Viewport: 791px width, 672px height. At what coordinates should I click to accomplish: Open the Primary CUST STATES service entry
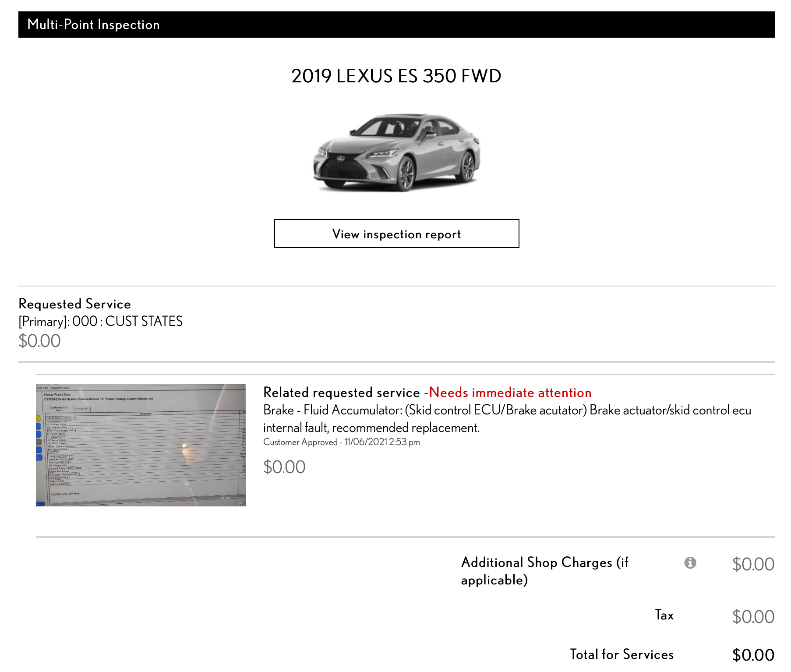(x=100, y=321)
